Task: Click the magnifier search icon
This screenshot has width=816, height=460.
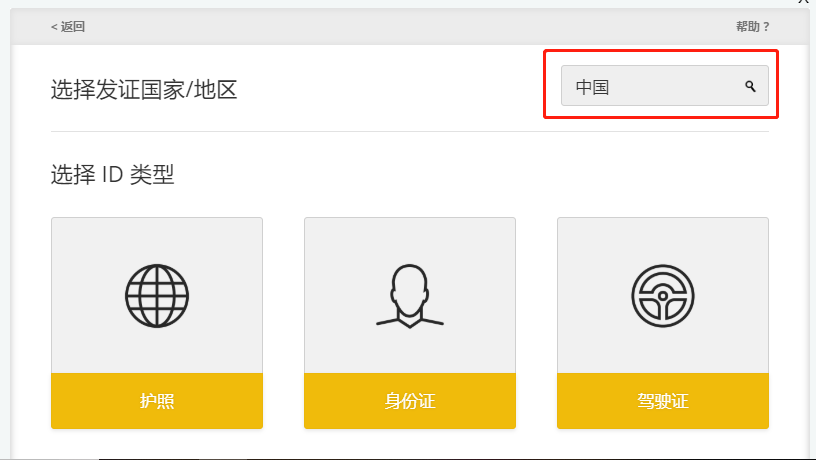Action: click(750, 87)
